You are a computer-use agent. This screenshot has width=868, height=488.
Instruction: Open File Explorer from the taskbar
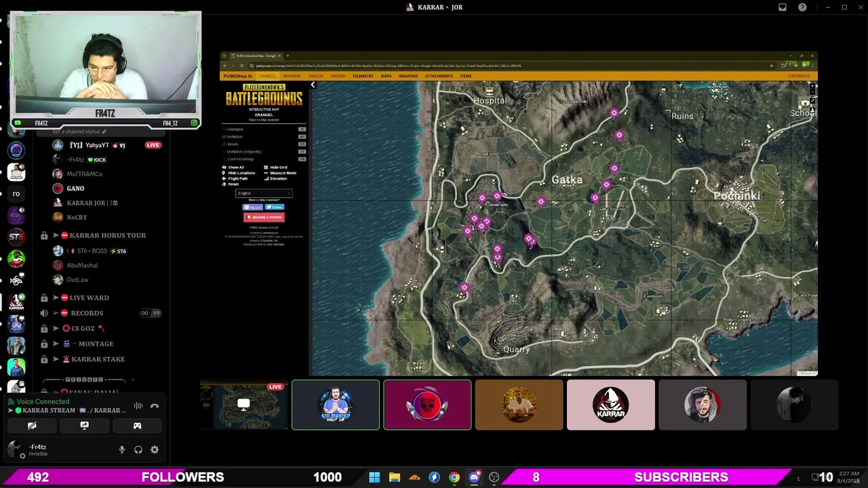(x=395, y=477)
